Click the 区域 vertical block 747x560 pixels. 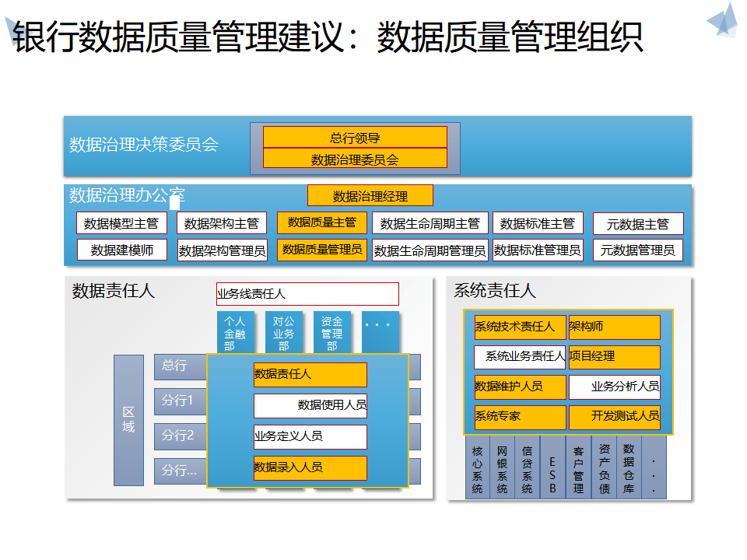pos(128,420)
